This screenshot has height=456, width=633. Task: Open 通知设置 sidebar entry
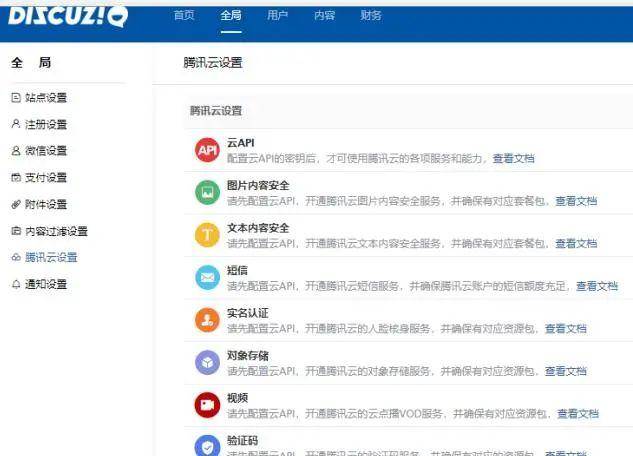point(46,284)
